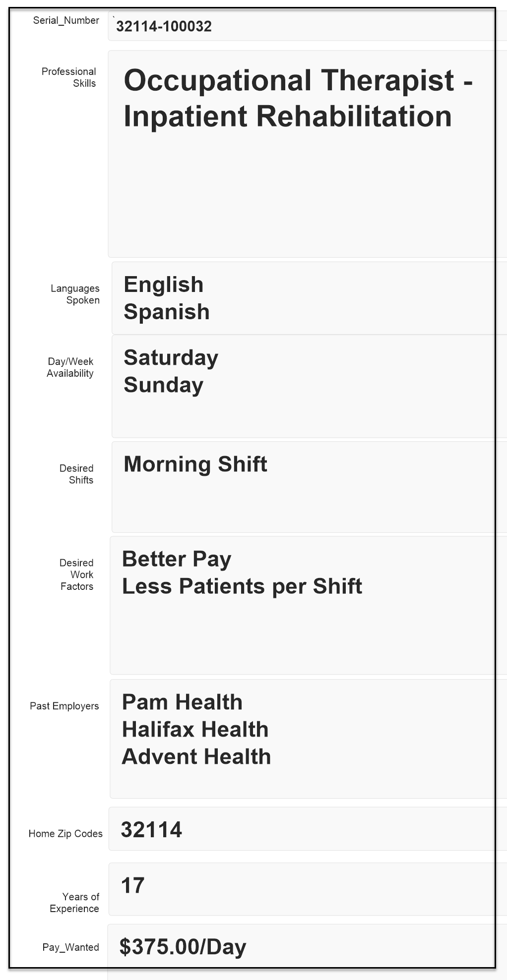The image size is (507, 980).
Task: Click the Desired Work Factors label
Action: coord(76,575)
